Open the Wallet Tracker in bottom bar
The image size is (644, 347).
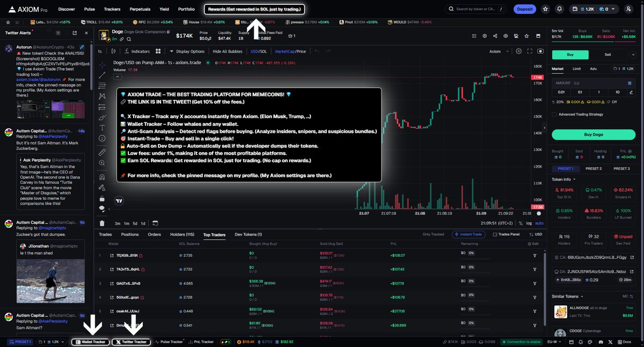click(91, 342)
